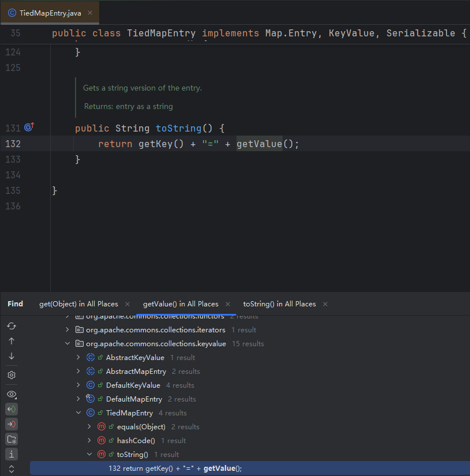Toggle show read access filter
This screenshot has height=476, width=470.
12,409
